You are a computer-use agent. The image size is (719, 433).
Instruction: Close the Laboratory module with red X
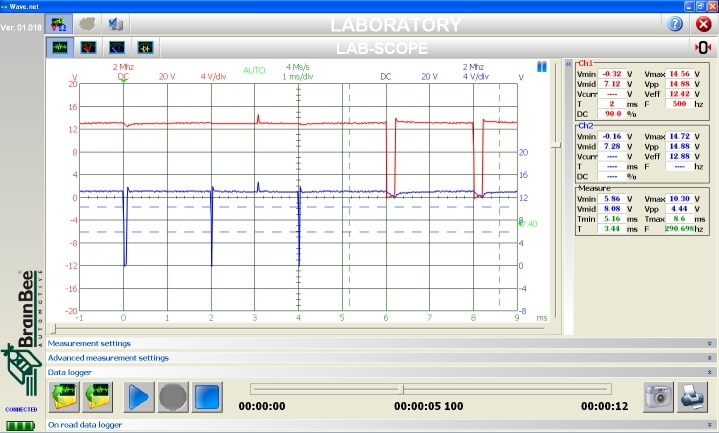coord(703,23)
